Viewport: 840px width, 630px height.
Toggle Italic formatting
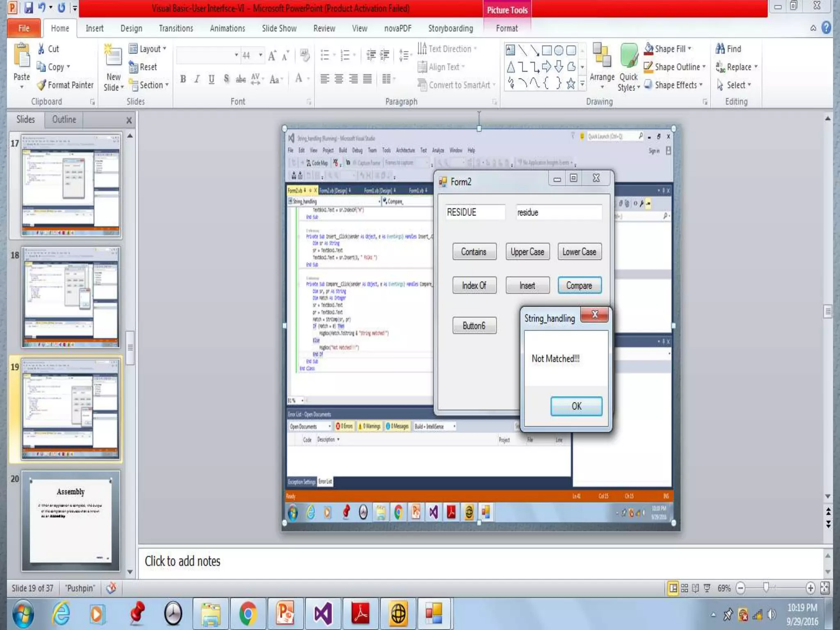point(197,79)
